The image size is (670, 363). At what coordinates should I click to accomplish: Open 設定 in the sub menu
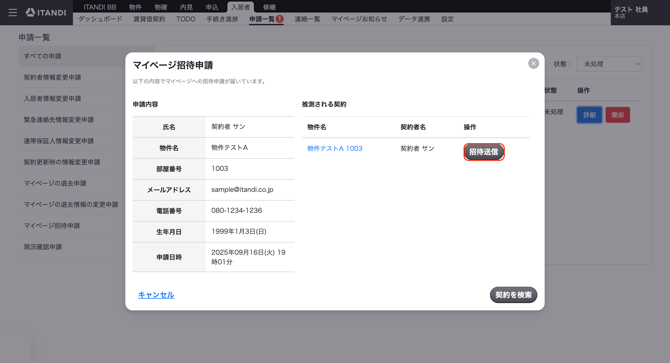[x=447, y=19]
